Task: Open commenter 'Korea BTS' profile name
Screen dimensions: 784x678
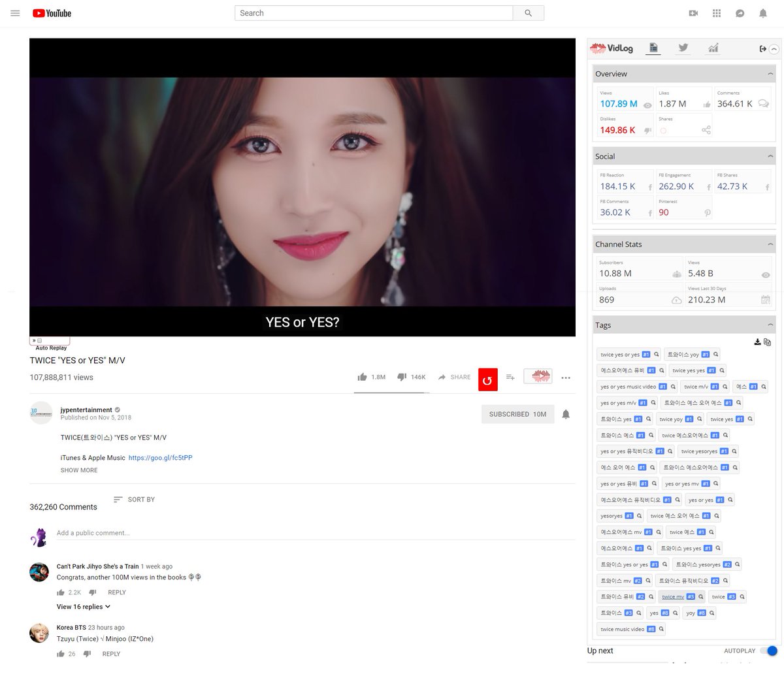Action: (71, 628)
